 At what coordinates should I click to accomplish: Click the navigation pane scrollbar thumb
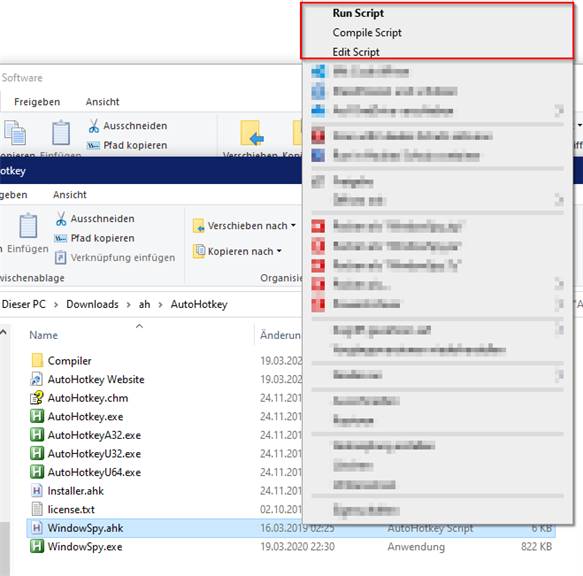tap(4, 549)
